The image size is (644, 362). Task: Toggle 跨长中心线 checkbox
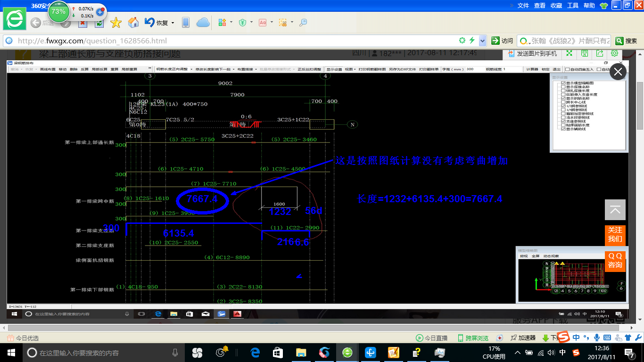563,102
